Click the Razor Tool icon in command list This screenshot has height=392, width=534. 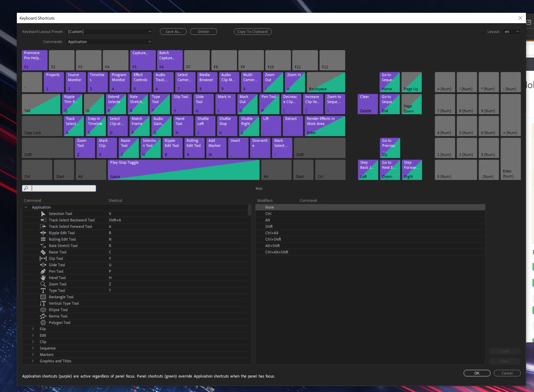coord(43,252)
